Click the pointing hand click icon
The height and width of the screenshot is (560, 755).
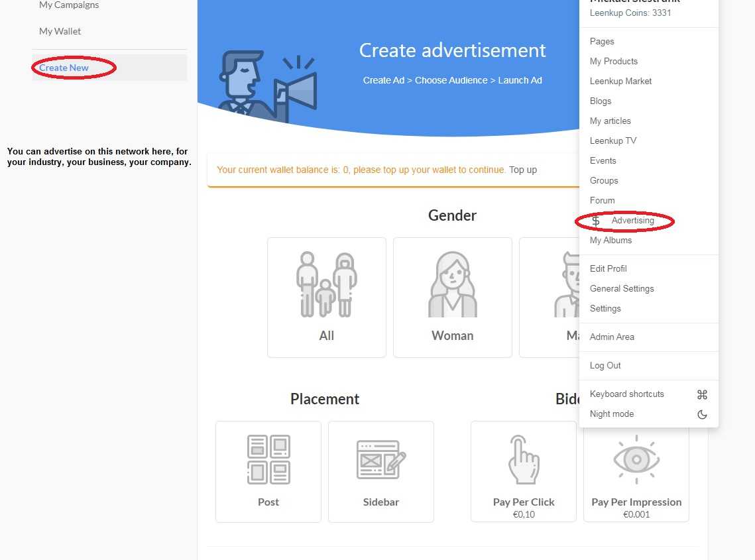524,459
